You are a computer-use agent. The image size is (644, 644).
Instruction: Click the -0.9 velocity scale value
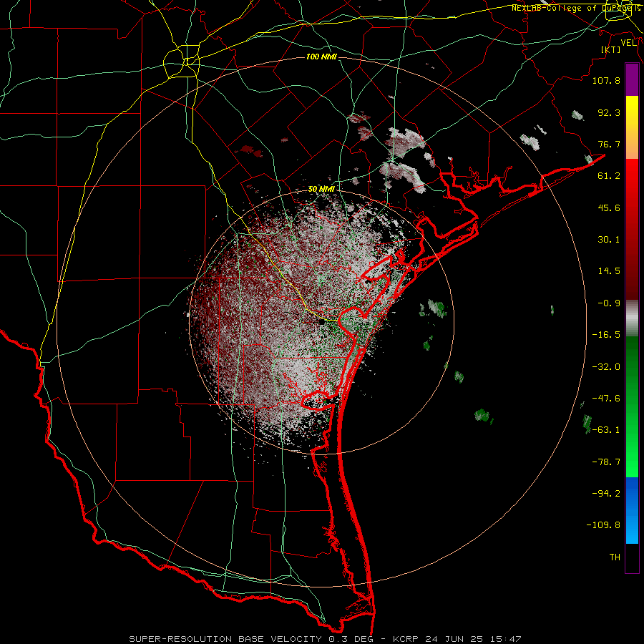609,303
